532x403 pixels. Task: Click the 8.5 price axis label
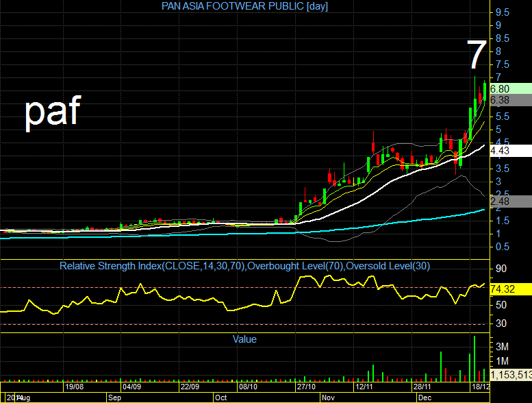(x=503, y=38)
